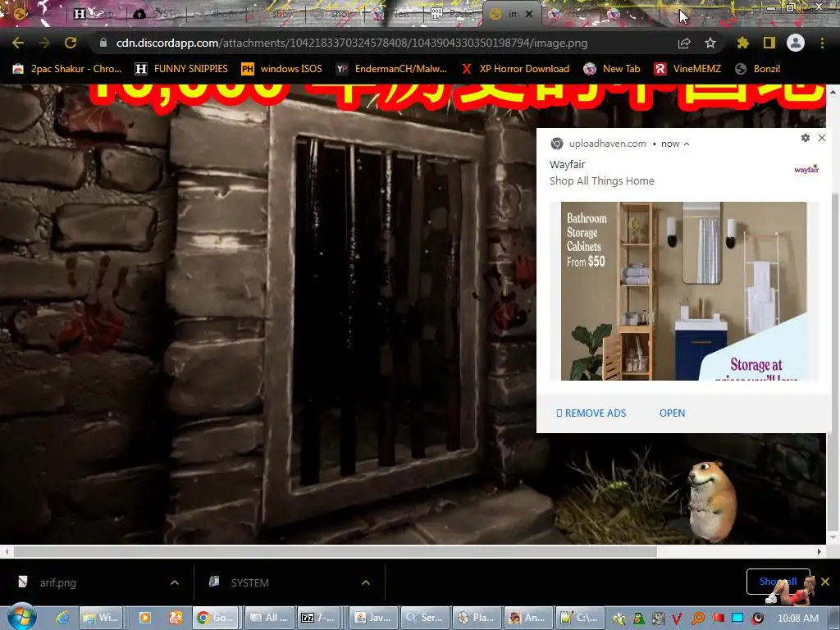Open Windows Explorer taskbar button
The width and height of the screenshot is (840, 630).
pyautogui.click(x=102, y=618)
